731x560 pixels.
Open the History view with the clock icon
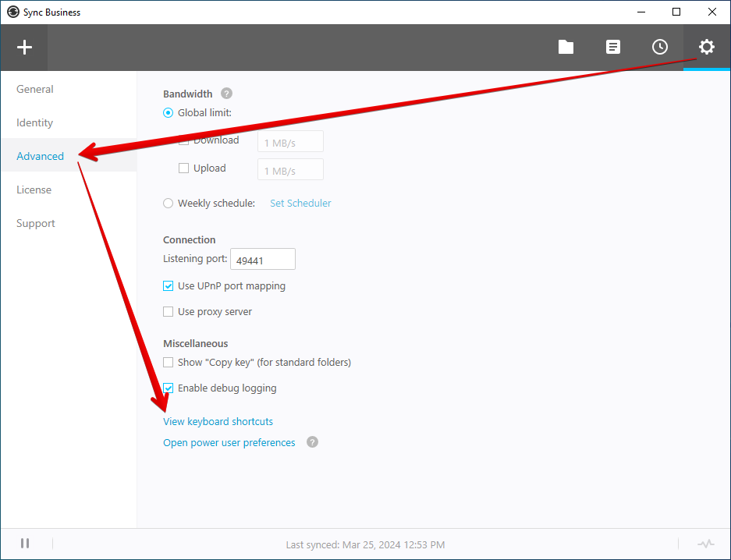point(660,47)
